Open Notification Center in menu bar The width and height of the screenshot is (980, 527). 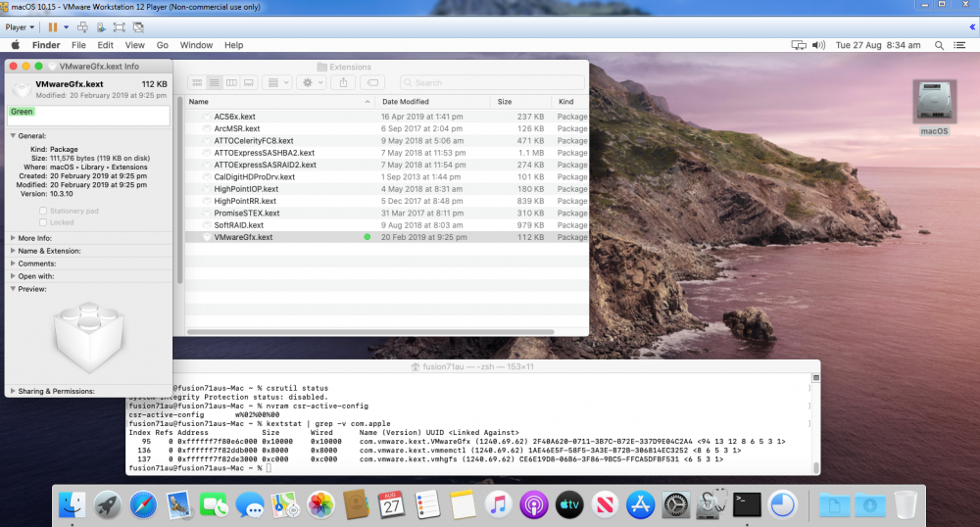[x=959, y=45]
